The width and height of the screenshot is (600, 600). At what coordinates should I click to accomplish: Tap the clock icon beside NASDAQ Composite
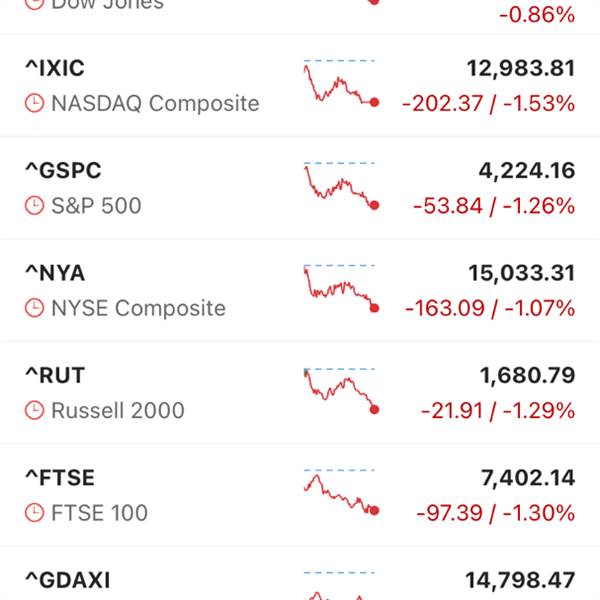34,103
